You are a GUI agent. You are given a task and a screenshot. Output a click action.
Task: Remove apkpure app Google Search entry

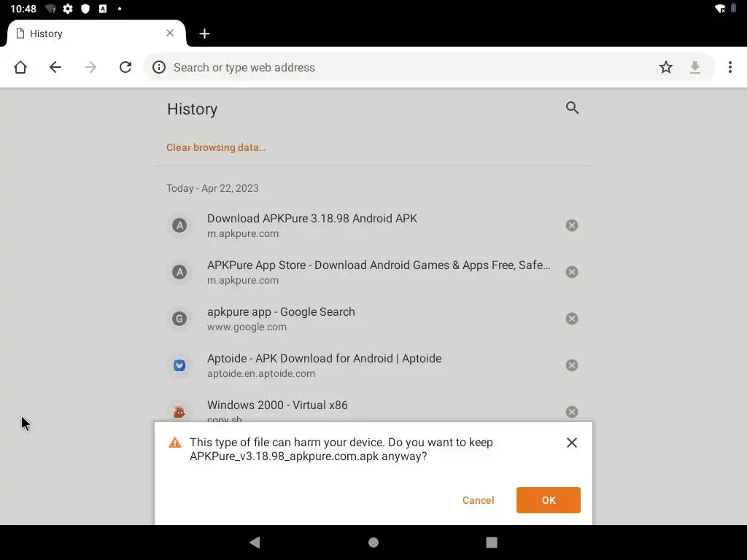pyautogui.click(x=572, y=319)
